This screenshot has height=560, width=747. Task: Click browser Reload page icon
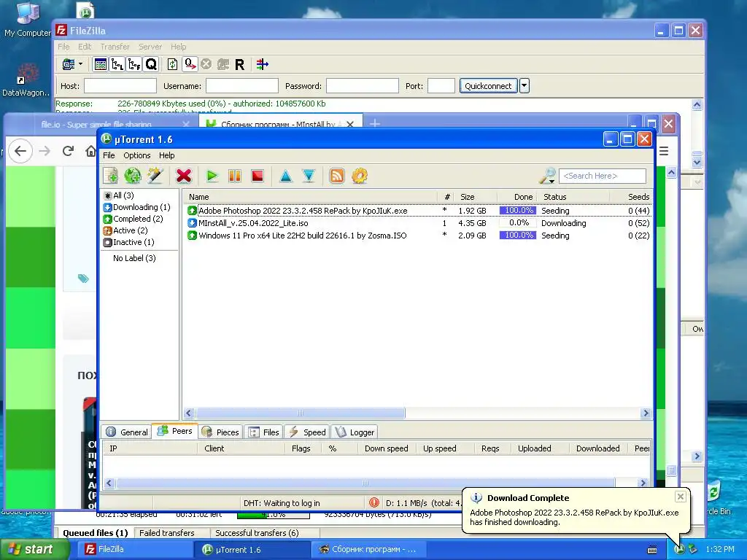click(68, 151)
